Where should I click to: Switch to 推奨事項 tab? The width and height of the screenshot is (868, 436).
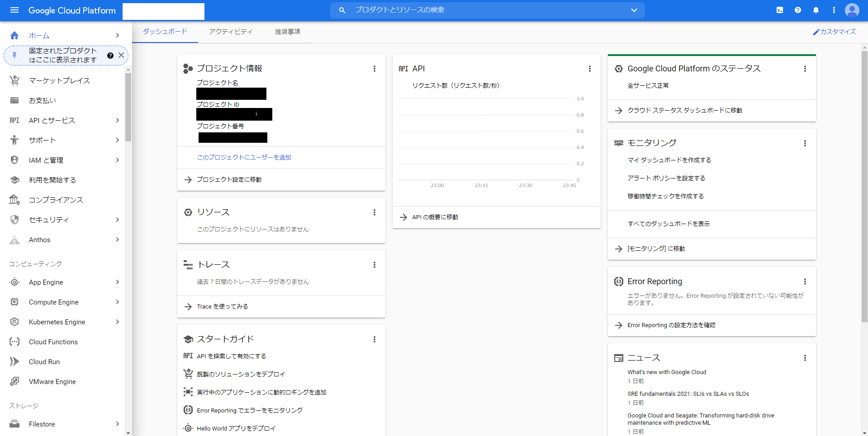coord(288,32)
